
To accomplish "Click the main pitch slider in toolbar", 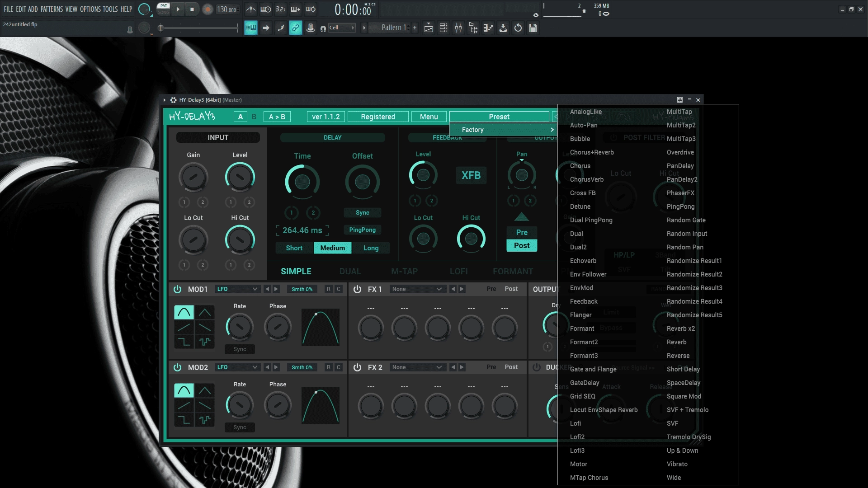I will (x=199, y=28).
